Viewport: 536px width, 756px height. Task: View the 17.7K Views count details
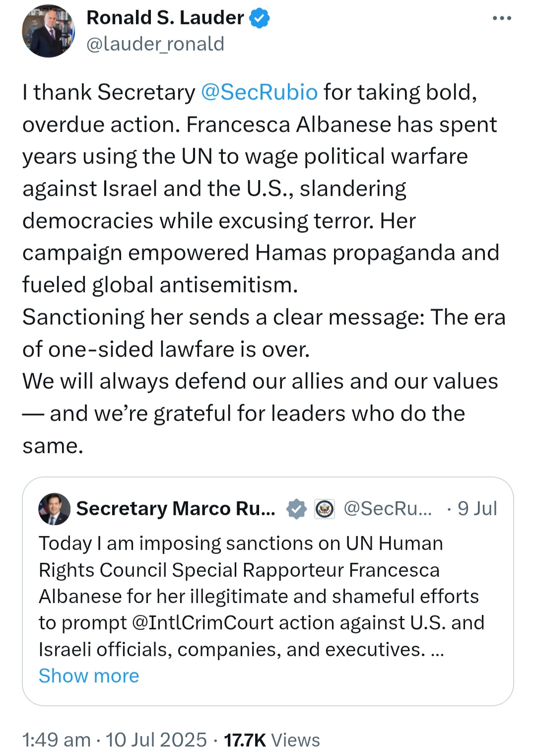pos(272,740)
